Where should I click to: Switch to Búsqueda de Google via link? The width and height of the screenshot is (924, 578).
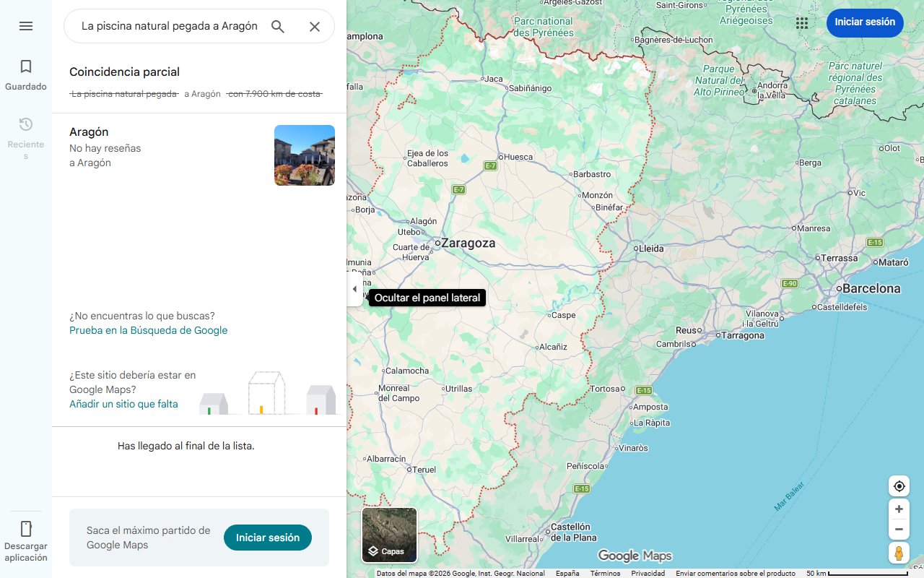pyautogui.click(x=148, y=330)
